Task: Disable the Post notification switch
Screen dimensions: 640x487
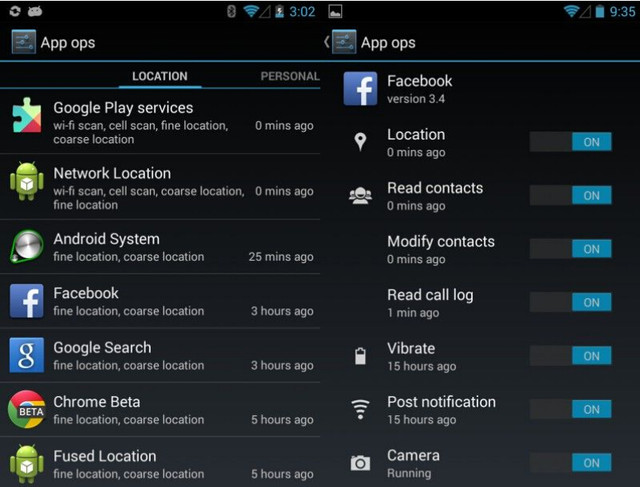Action: pyautogui.click(x=571, y=409)
